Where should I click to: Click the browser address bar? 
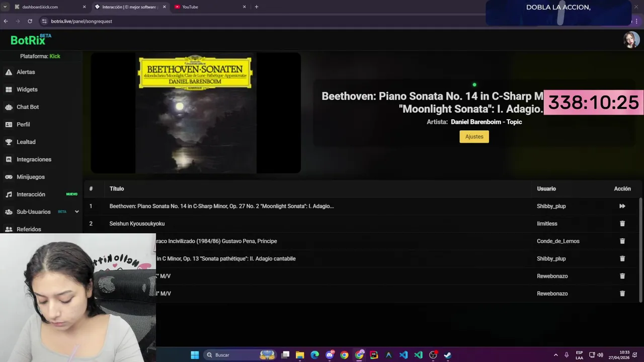pyautogui.click(x=262, y=21)
